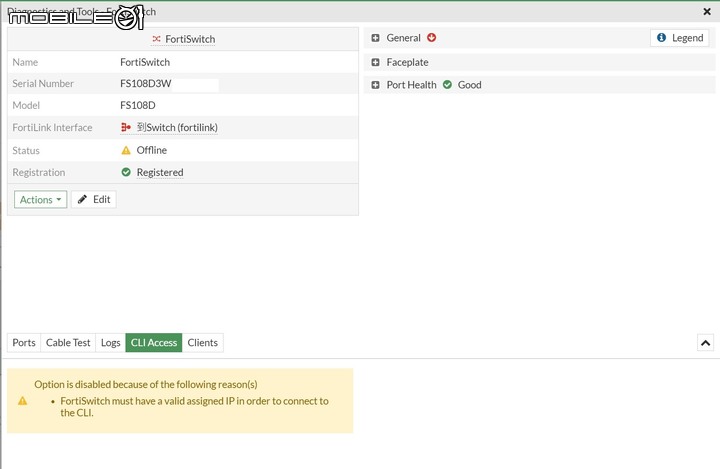This screenshot has height=469, width=720.
Task: Click the Registration label
Action: click(x=39, y=173)
